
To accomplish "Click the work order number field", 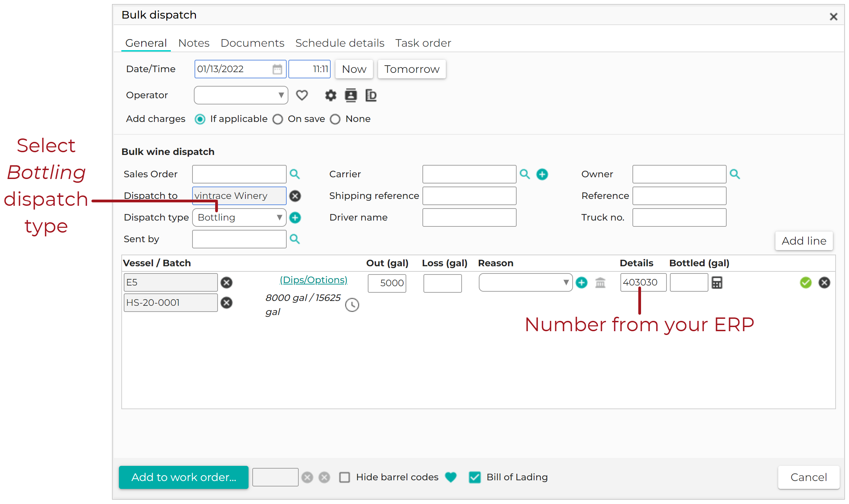I will pos(275,477).
